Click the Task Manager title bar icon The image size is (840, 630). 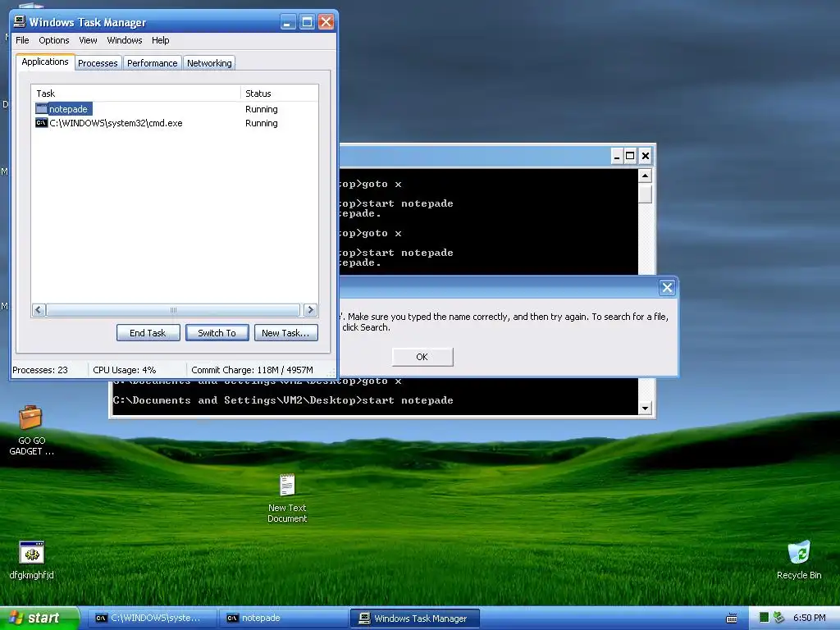coord(20,21)
